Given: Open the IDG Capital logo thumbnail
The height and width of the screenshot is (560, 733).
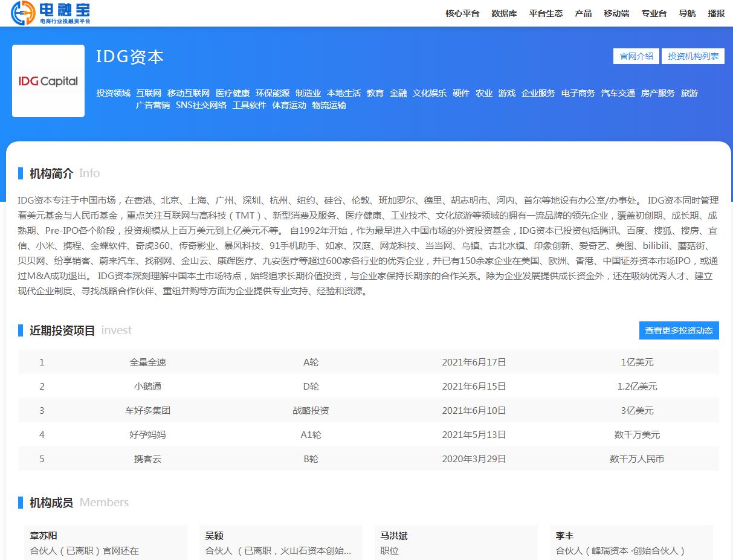Looking at the screenshot, I should pyautogui.click(x=48, y=81).
